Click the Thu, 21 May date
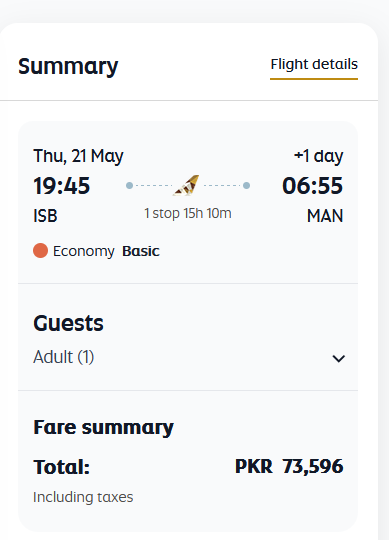Screen dimensions: 389x540 tap(78, 156)
